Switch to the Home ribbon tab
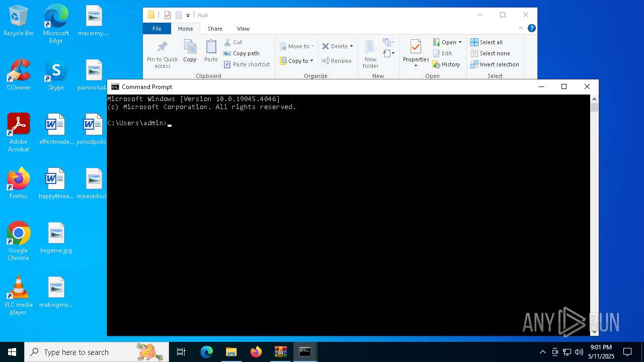The image size is (644, 362). tap(186, 29)
